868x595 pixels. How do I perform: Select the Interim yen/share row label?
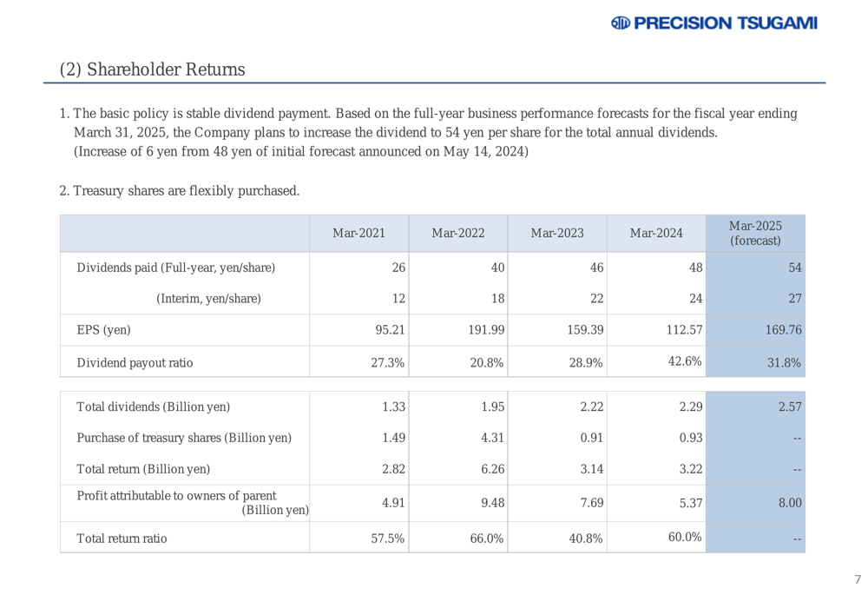tap(207, 299)
